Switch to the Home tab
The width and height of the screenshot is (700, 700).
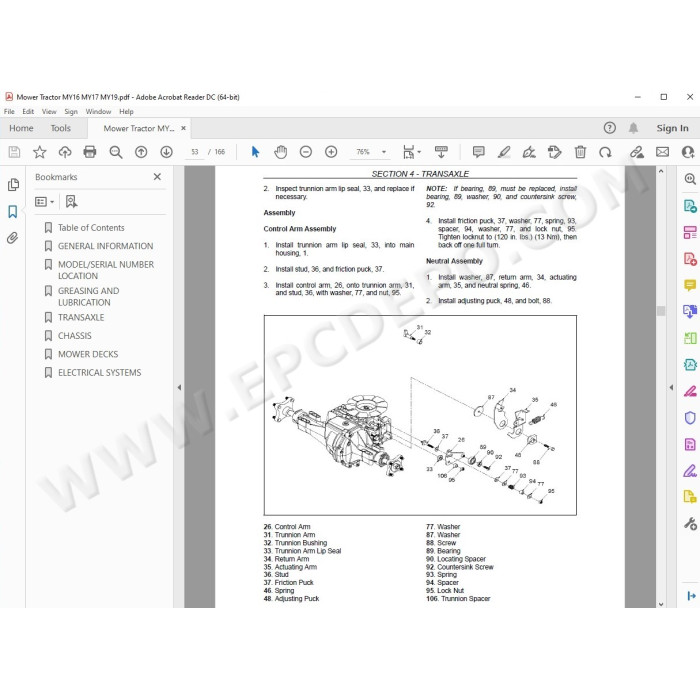tap(21, 128)
